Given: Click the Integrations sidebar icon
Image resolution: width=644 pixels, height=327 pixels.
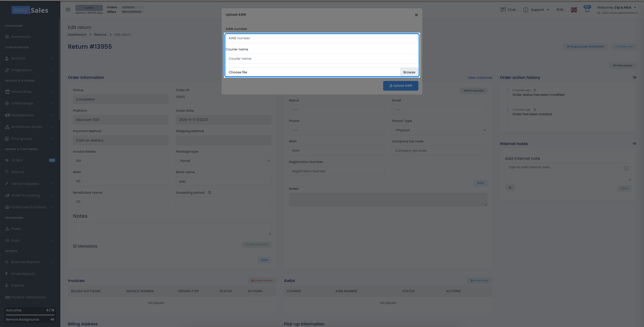Looking at the screenshot, I should [x=7, y=70].
